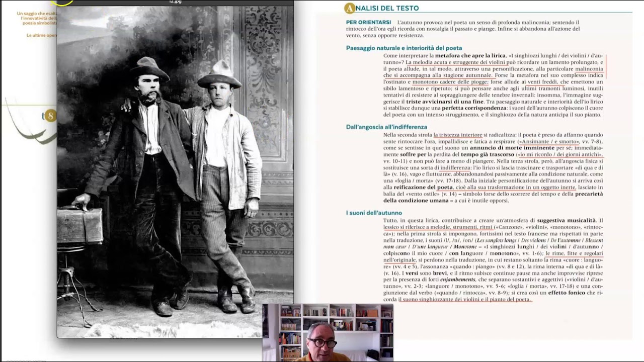Click bold phrase 'perfetta corrispondenza'
The width and height of the screenshot is (644, 362).
[474, 108]
